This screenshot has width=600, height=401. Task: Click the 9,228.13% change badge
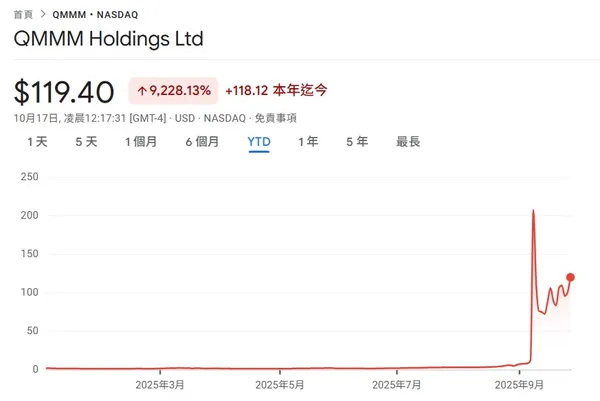click(x=173, y=91)
